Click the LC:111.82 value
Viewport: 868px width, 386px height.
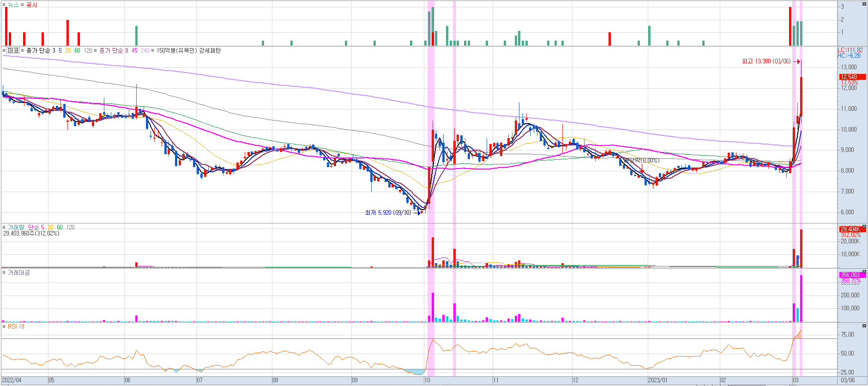[x=850, y=50]
